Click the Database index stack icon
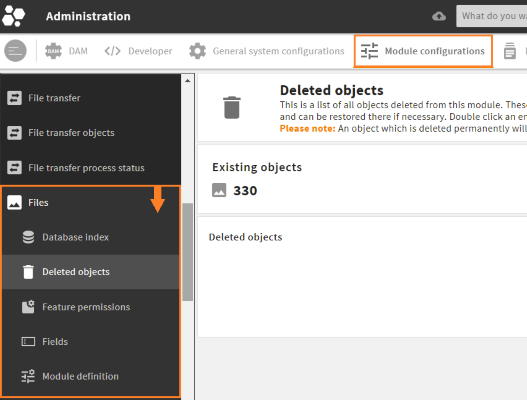Screen dimensions: 527x400 [x=28, y=237]
